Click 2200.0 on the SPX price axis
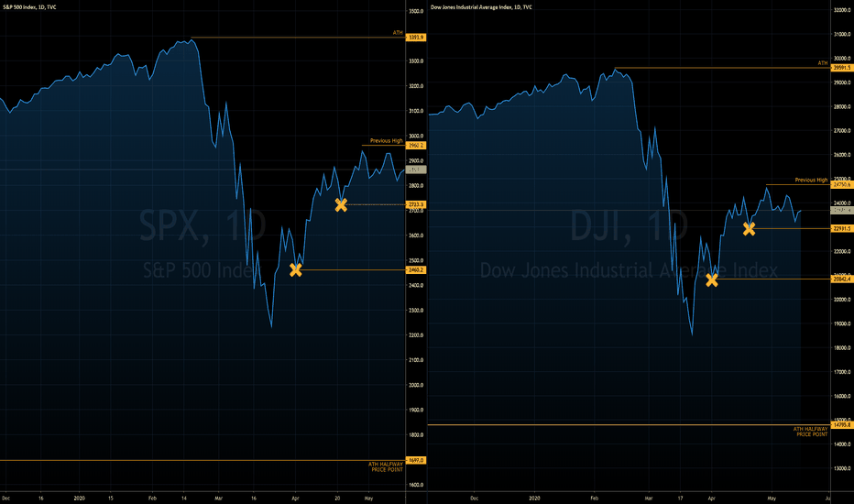The image size is (854, 504). point(416,335)
